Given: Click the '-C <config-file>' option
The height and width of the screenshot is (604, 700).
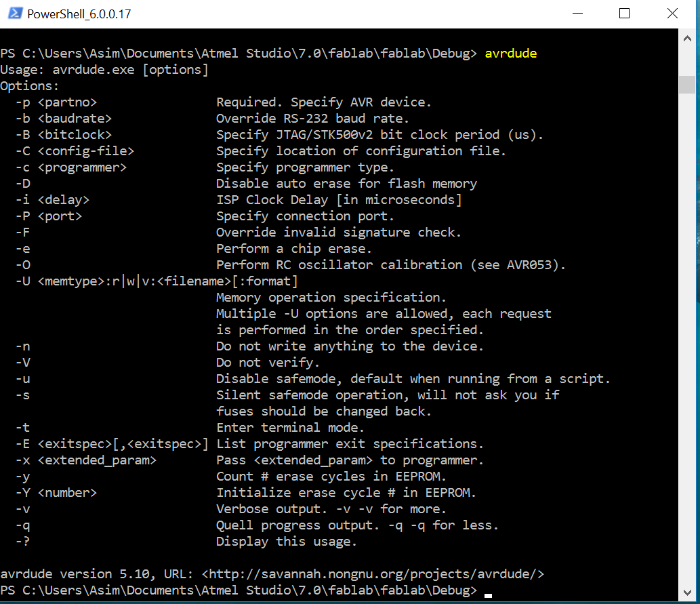Looking at the screenshot, I should pos(75,151).
